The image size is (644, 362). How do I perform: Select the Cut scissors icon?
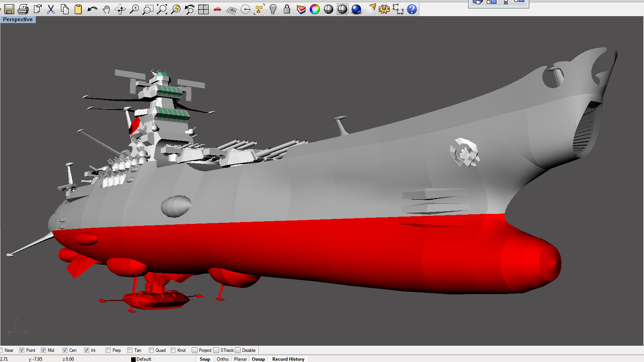(x=51, y=9)
